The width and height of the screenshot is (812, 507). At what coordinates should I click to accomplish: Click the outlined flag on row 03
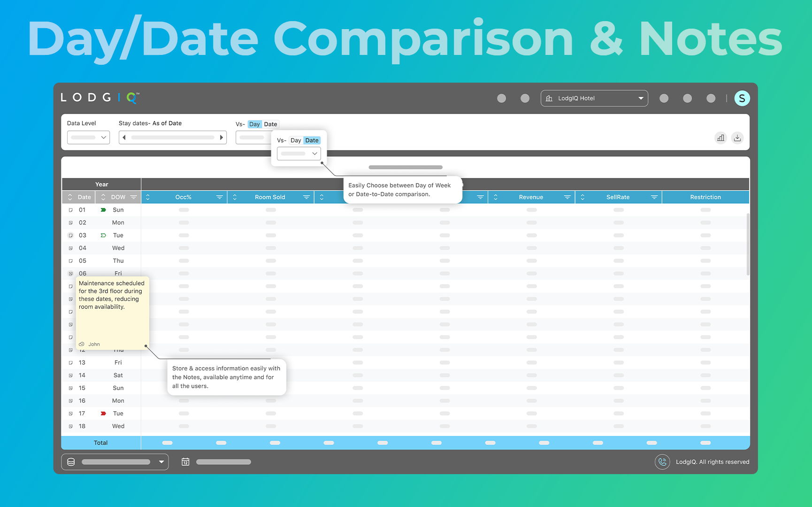(103, 235)
